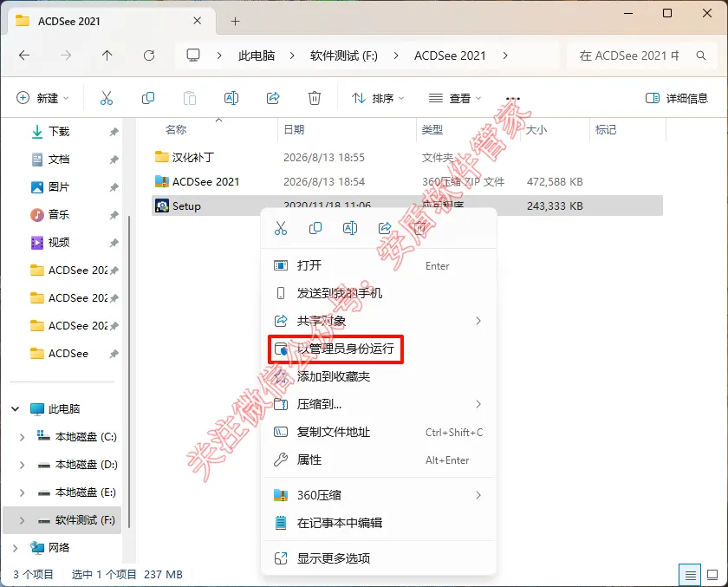728x587 pixels.
Task: Click the sidebar vertical scrollbar
Action: pos(128,371)
